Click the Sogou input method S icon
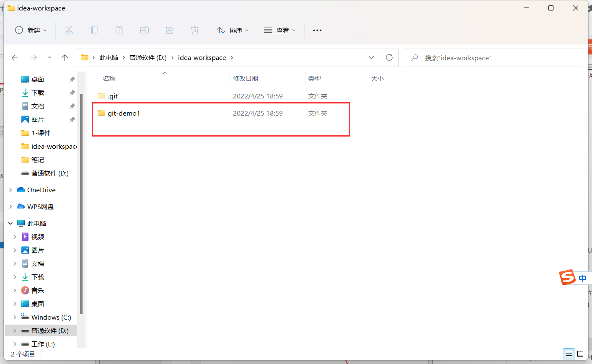The image size is (592, 364). click(568, 277)
